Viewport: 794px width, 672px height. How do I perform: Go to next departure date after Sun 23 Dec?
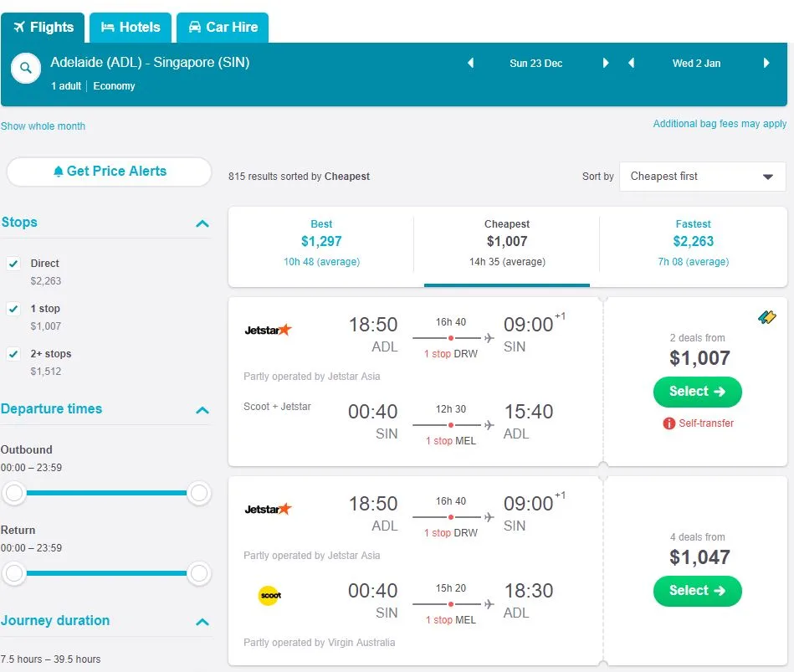[x=606, y=63]
